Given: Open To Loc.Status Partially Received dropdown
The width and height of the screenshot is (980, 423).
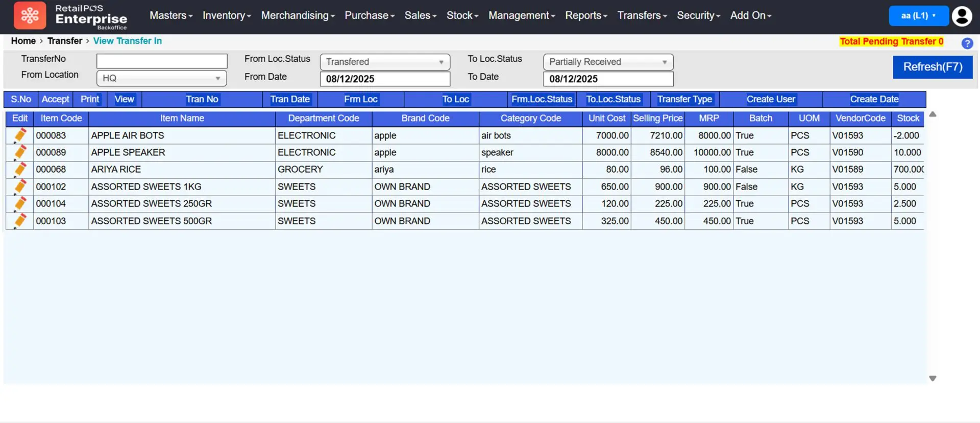Looking at the screenshot, I should tap(608, 62).
